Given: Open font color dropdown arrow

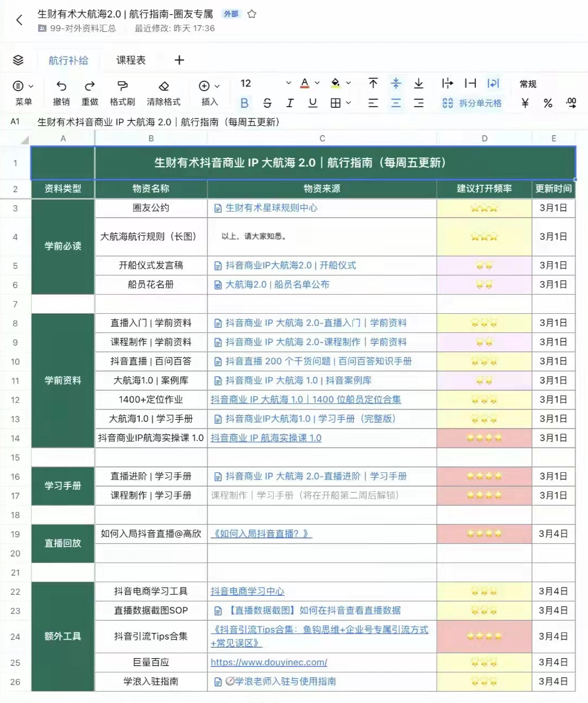Looking at the screenshot, I should [x=317, y=83].
